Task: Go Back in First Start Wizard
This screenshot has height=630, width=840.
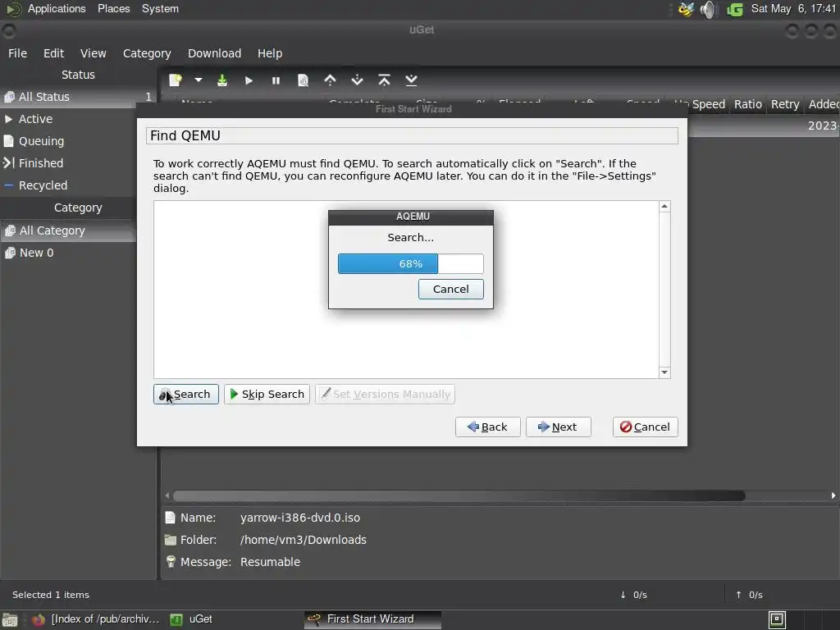Action: pos(487,427)
